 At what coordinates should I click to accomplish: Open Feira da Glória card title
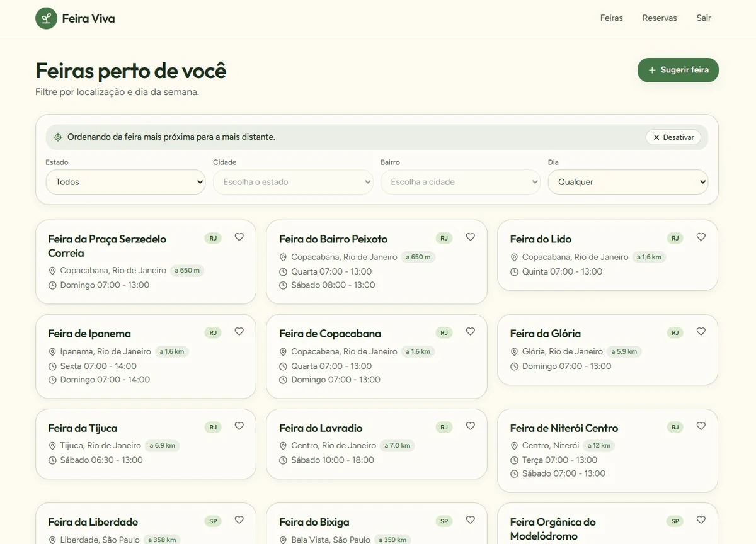tap(546, 334)
